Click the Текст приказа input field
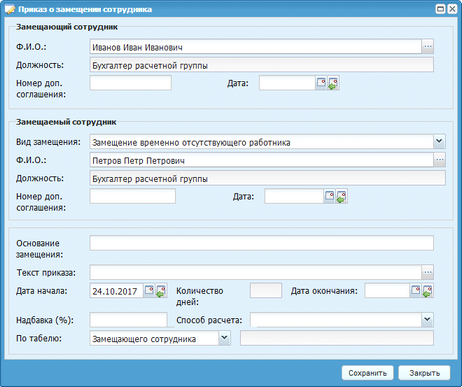Image resolution: width=462 pixels, height=387 pixels. pos(256,272)
